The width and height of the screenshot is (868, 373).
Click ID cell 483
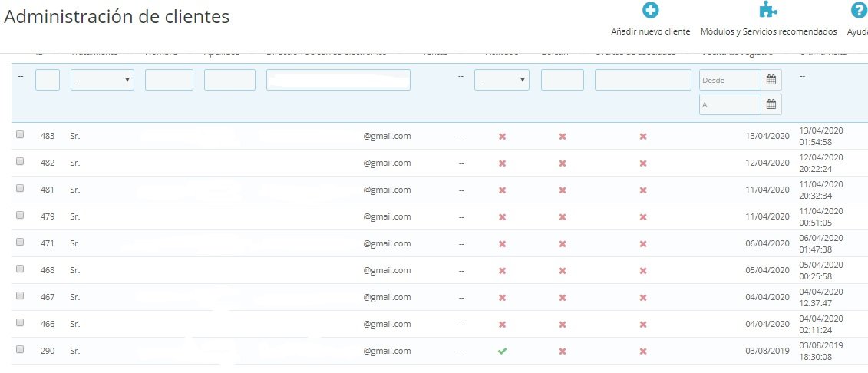click(x=48, y=136)
